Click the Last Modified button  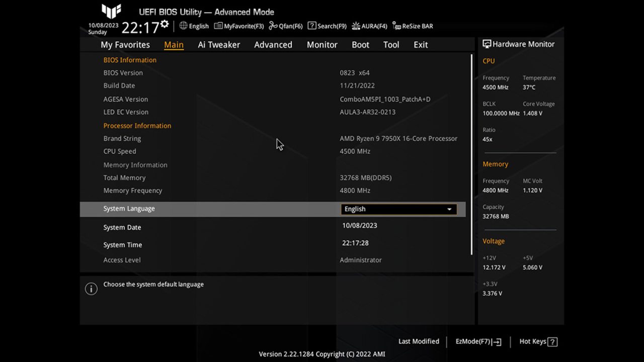click(x=419, y=341)
